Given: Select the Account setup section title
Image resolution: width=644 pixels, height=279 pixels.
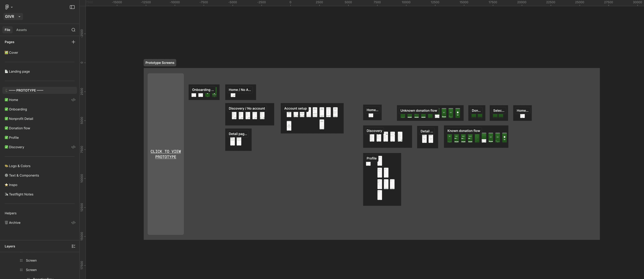Looking at the screenshot, I should click(x=295, y=108).
